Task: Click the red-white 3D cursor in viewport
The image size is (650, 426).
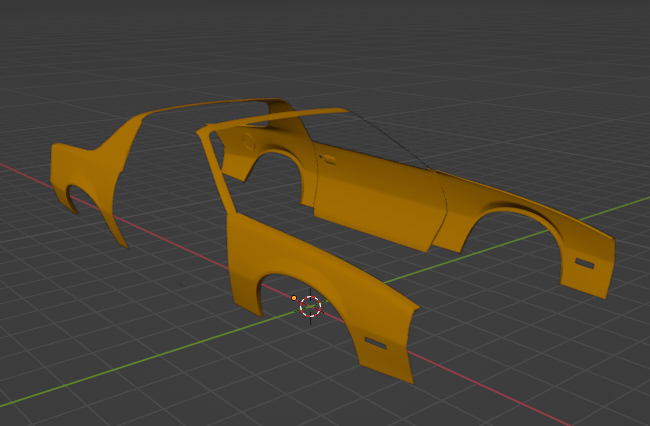Action: 310,307
